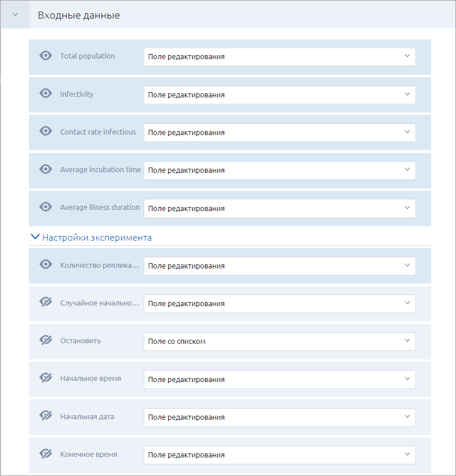
Task: Show the Случайное начально… hidden parameter
Action: [x=46, y=302]
